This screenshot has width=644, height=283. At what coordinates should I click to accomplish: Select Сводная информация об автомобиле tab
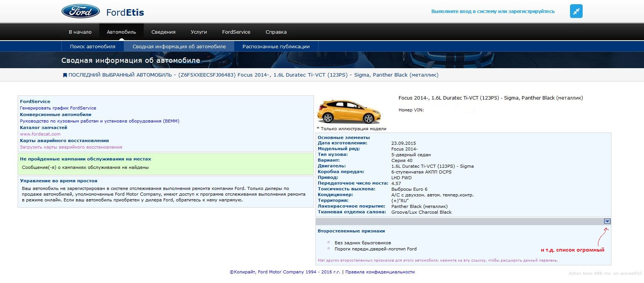pyautogui.click(x=179, y=47)
